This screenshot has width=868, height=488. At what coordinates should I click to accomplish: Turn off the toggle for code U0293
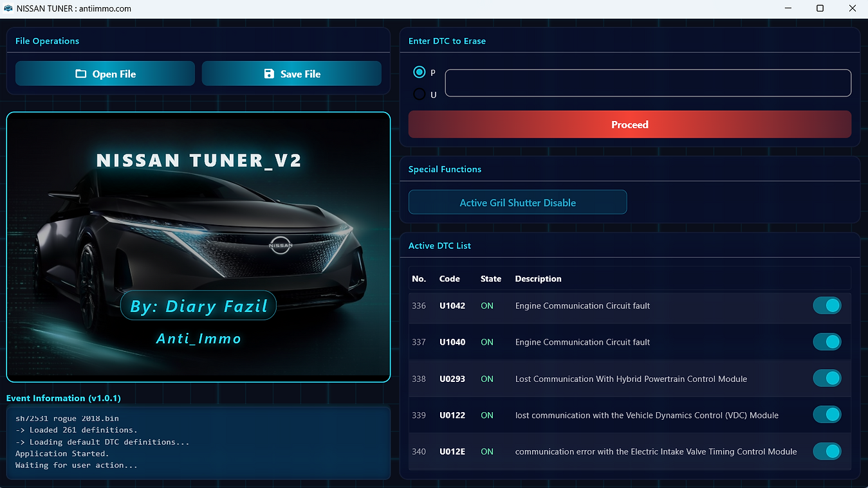827,378
